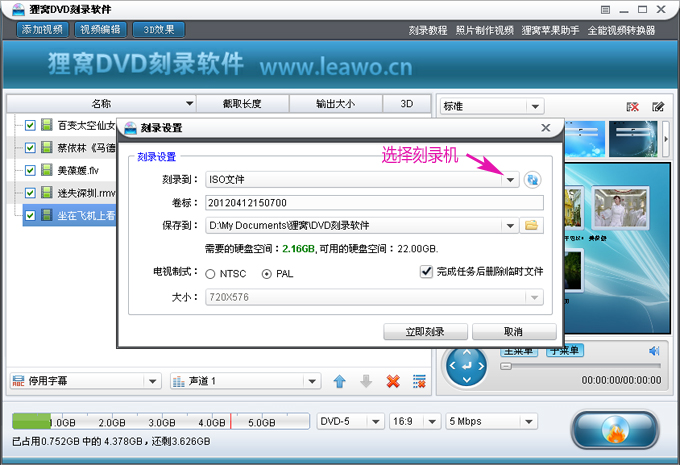Open the DVD-5 disc type dropdown

(376, 422)
